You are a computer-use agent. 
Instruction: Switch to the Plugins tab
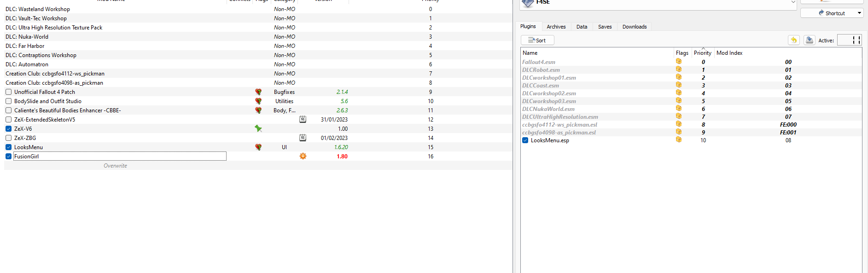click(528, 27)
